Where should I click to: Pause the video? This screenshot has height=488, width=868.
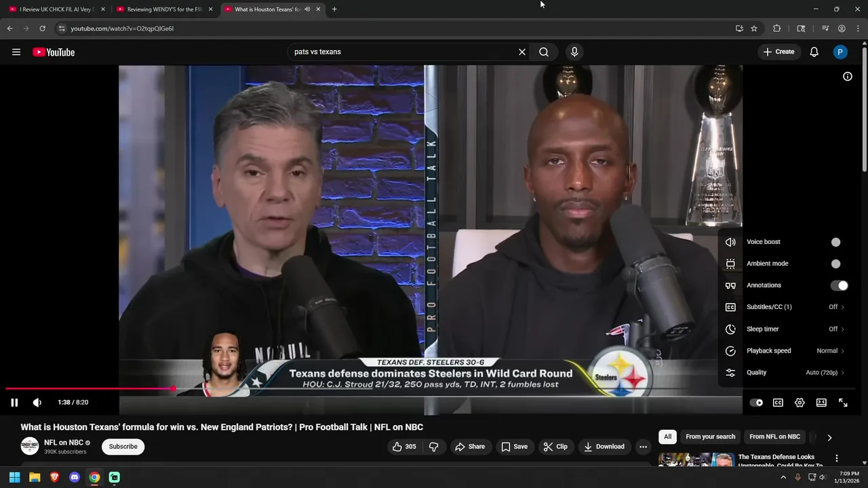[x=14, y=403]
